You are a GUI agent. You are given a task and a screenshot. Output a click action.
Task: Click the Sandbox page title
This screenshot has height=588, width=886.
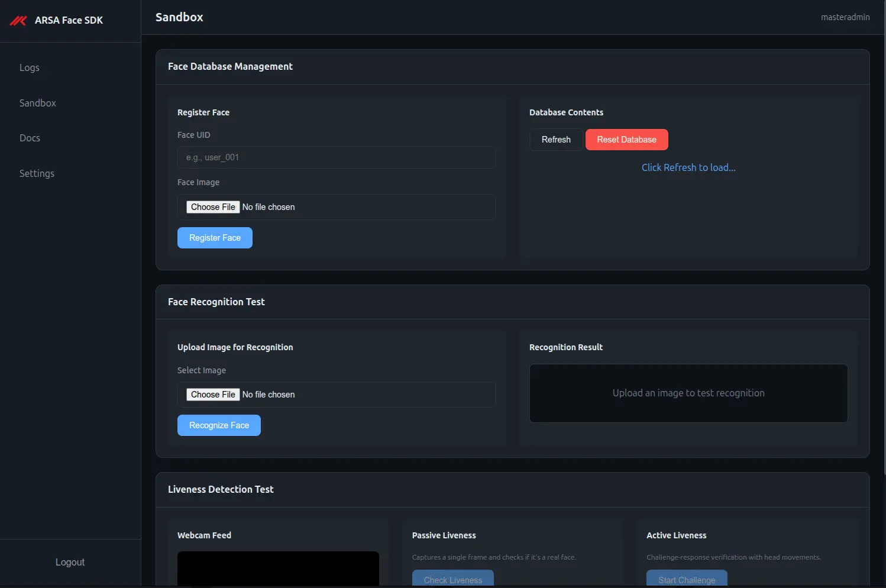(179, 17)
